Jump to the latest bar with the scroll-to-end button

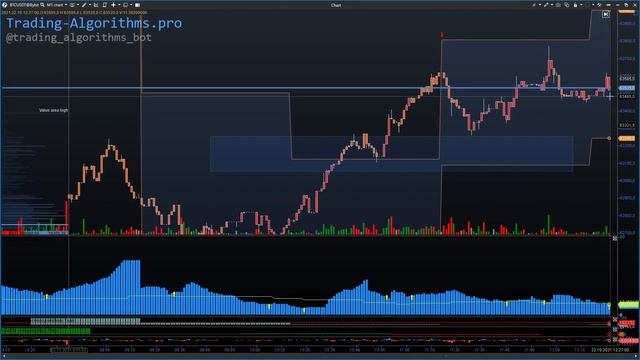click(606, 14)
